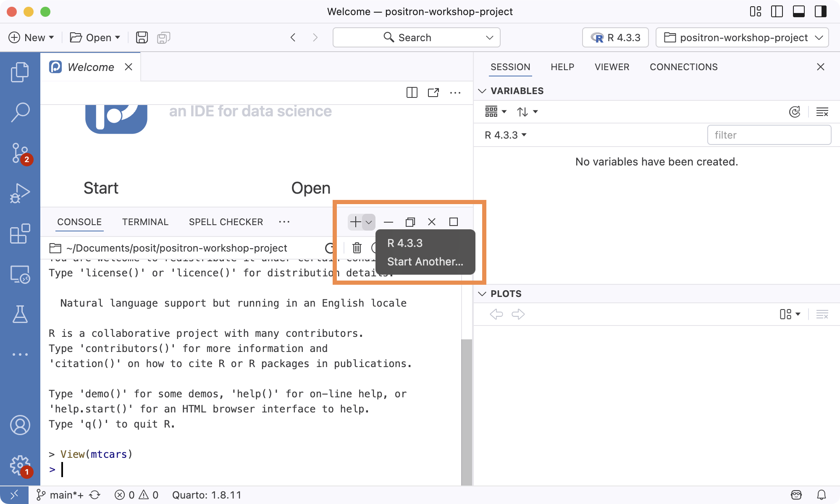This screenshot has height=504, width=840.
Task: Toggle primary side bar layout button
Action: 777,11
